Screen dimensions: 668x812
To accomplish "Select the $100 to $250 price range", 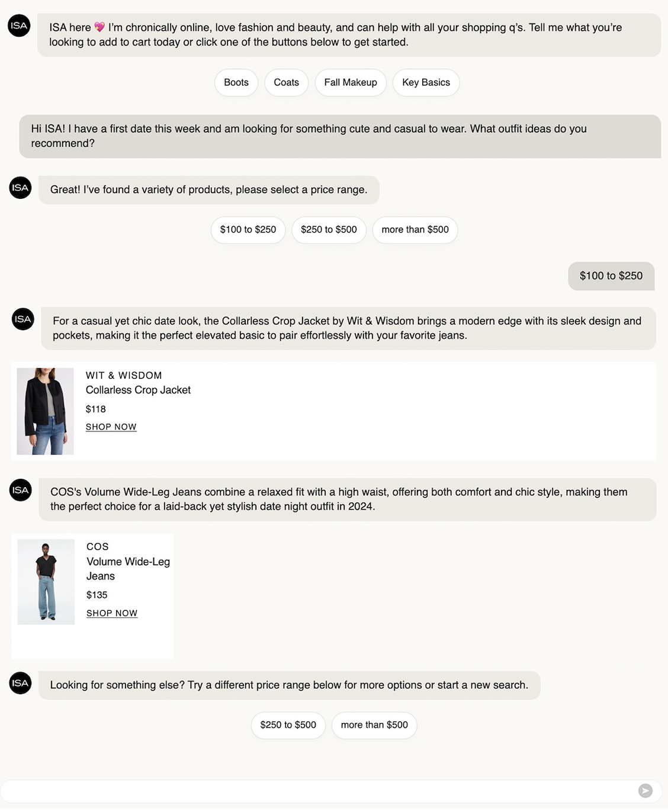I will (x=248, y=230).
